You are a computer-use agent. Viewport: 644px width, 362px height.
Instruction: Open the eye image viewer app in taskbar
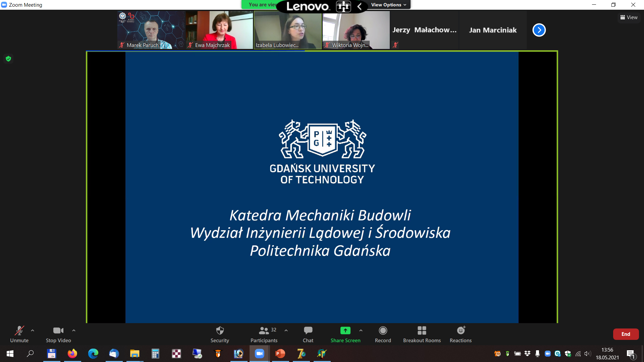[238, 354]
